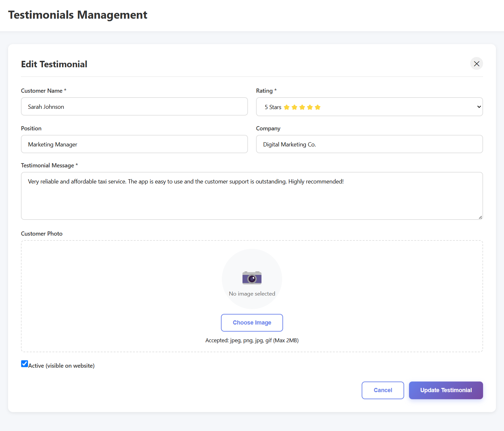Click the resize handle of the message textarea
504x431 pixels.
(480, 217)
